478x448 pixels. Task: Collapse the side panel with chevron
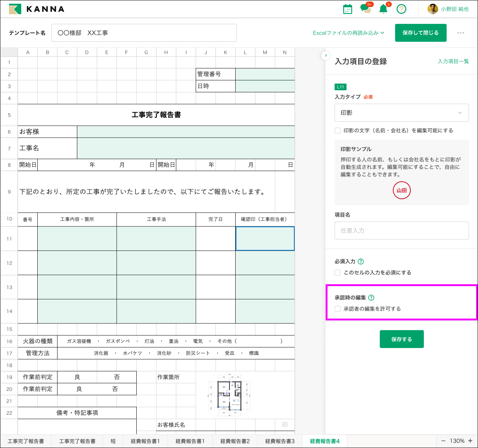point(326,56)
